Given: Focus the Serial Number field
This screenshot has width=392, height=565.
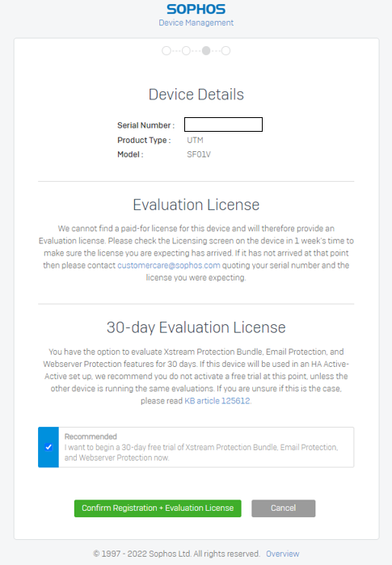Looking at the screenshot, I should click(223, 124).
